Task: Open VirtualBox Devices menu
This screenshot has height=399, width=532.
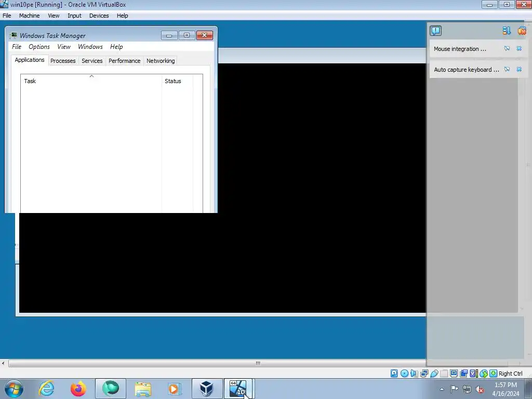Action: [x=99, y=16]
